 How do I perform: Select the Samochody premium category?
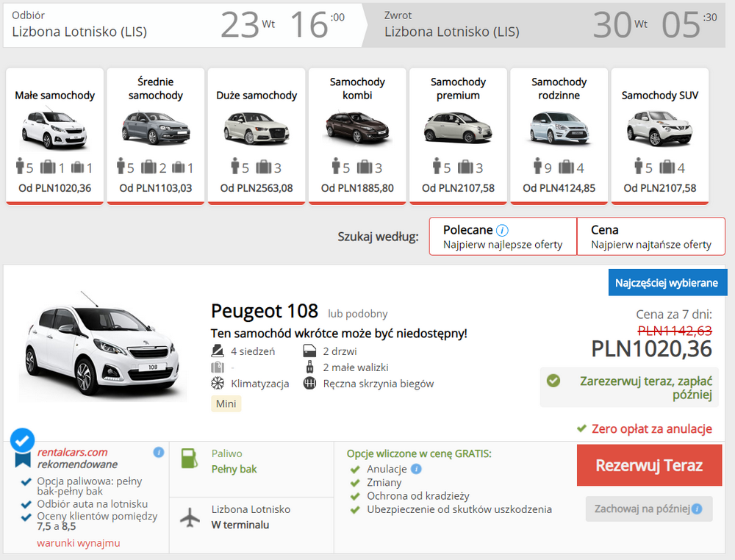[458, 137]
